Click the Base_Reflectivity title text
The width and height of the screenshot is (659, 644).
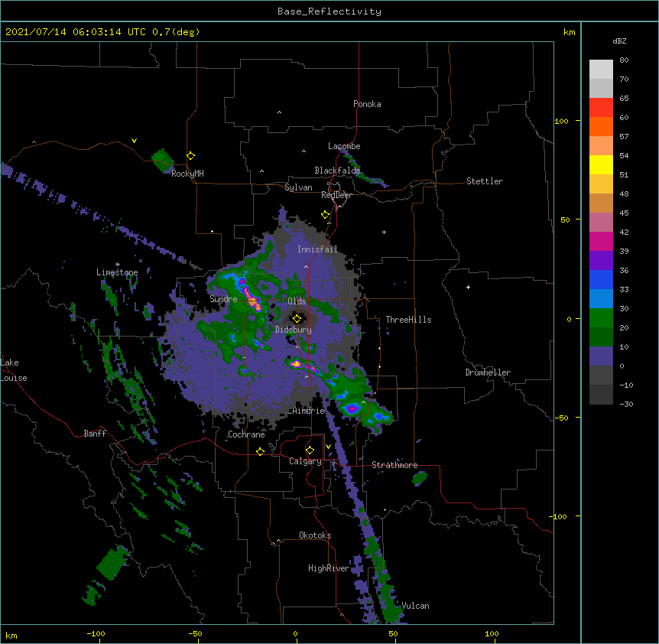(329, 11)
